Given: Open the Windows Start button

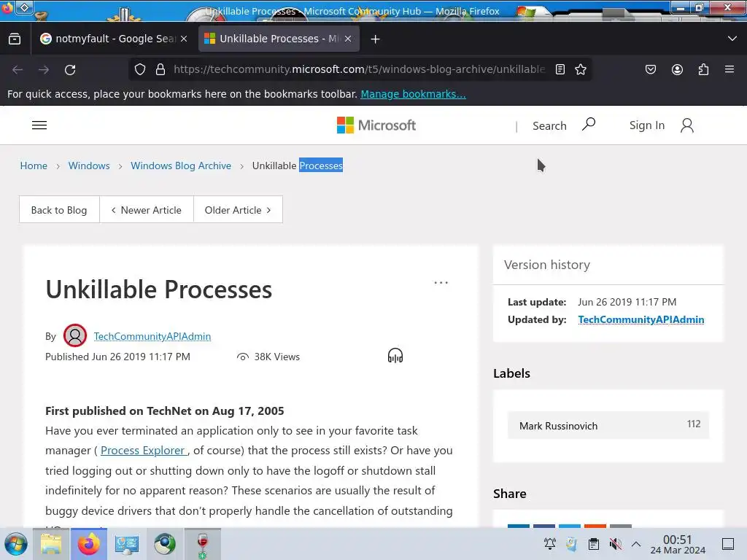Looking at the screenshot, I should coord(16,544).
